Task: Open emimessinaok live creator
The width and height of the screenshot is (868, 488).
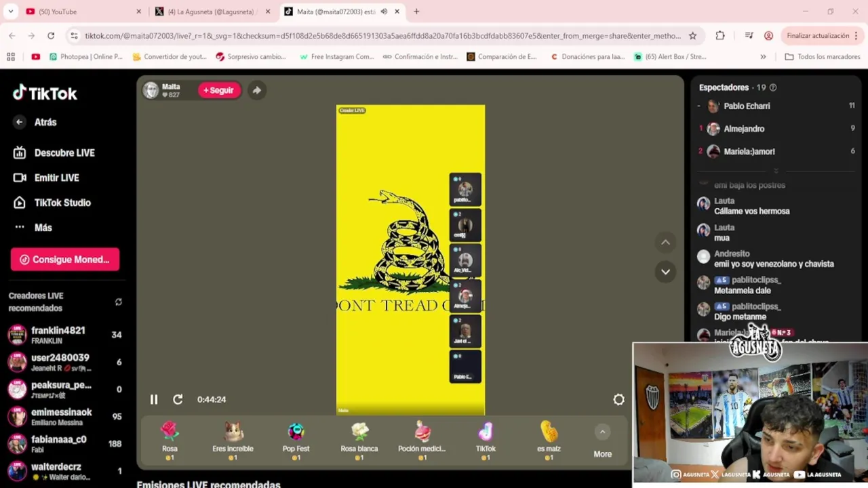Action: [x=64, y=416]
